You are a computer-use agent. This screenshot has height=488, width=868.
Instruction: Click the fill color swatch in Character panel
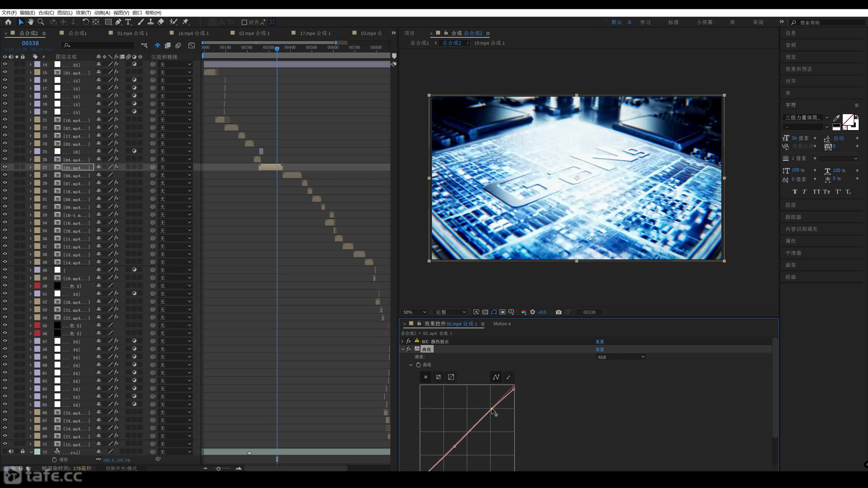coord(848,120)
